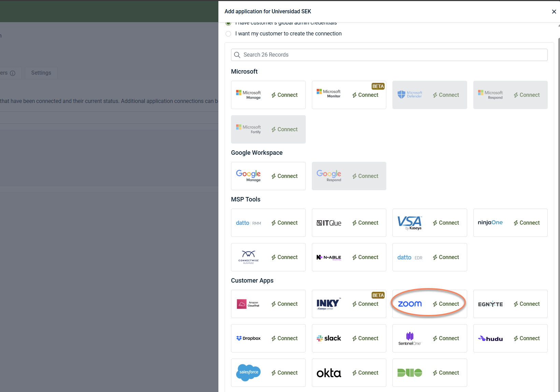Click the Google Manage logo
This screenshot has height=392, width=560.
point(248,176)
